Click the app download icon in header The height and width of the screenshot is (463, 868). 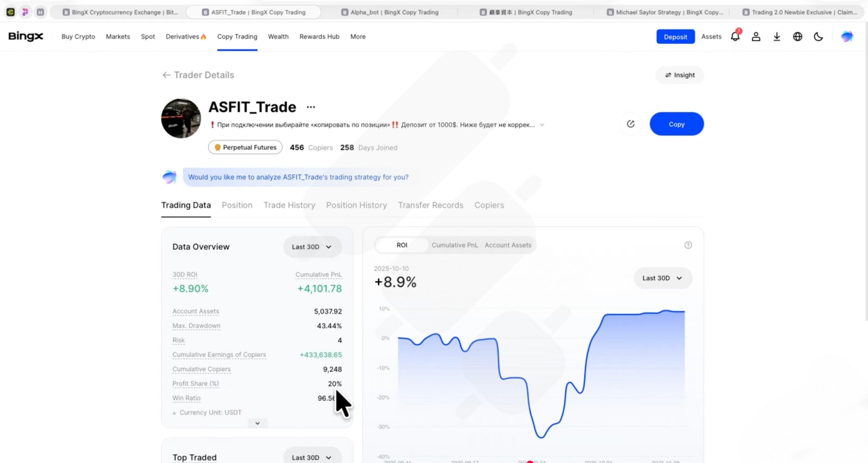pyautogui.click(x=777, y=37)
